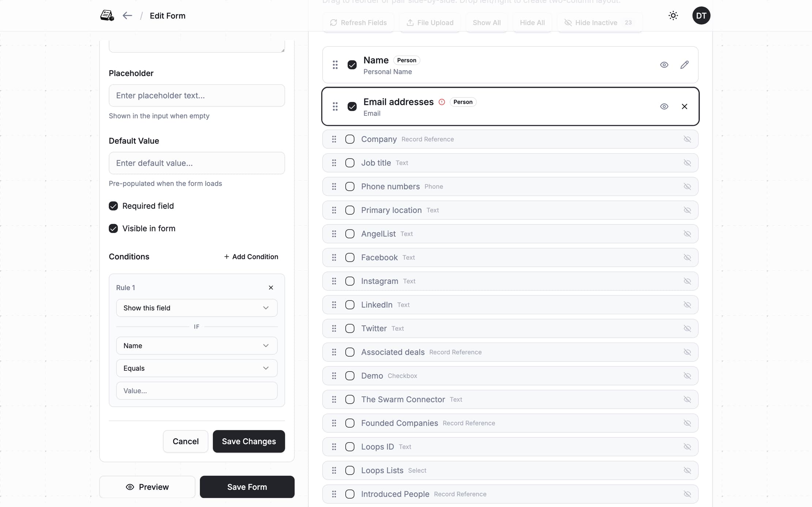
Task: Click the pencil edit icon for Name field
Action: click(684, 65)
